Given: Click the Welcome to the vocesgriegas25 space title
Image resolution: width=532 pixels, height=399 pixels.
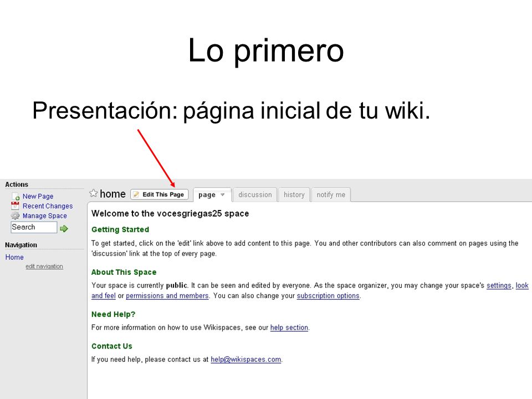Looking at the screenshot, I should click(170, 213).
